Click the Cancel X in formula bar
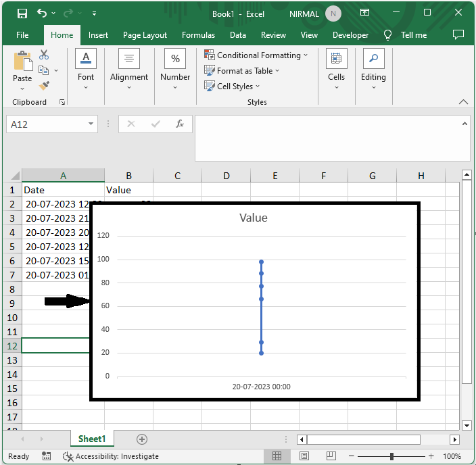The height and width of the screenshot is (465, 476). point(131,124)
